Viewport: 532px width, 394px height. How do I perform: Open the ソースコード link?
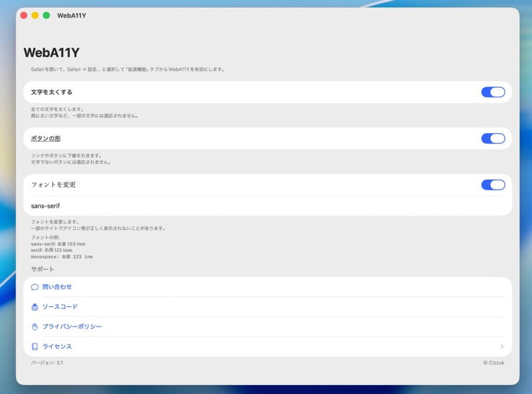60,307
